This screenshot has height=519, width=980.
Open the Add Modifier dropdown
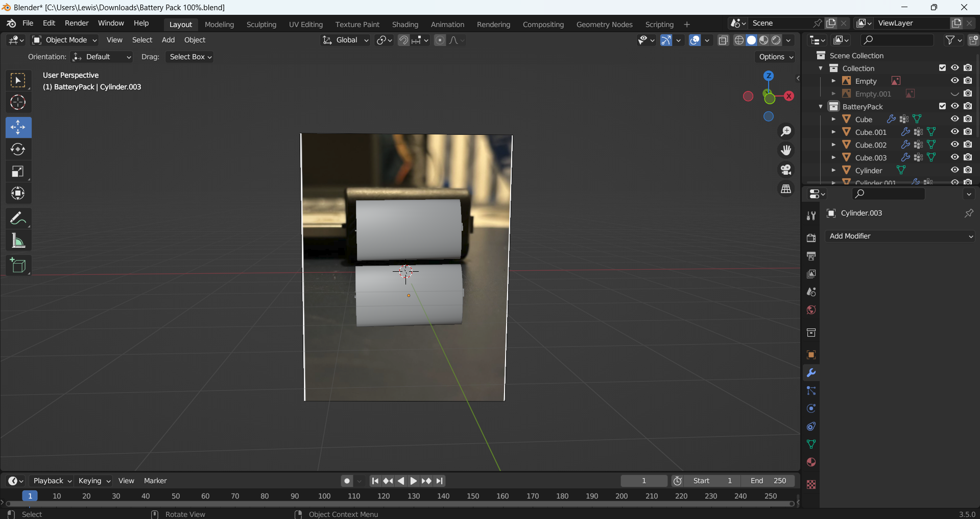(900, 236)
